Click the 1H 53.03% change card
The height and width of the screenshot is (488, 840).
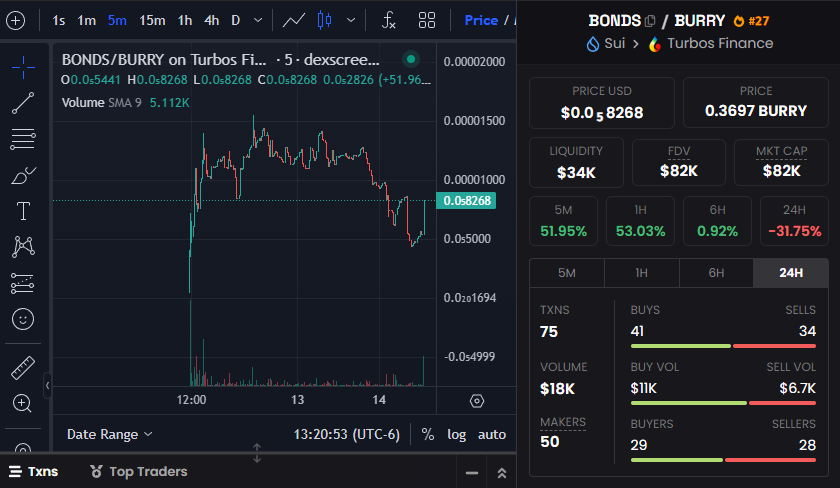(640, 221)
